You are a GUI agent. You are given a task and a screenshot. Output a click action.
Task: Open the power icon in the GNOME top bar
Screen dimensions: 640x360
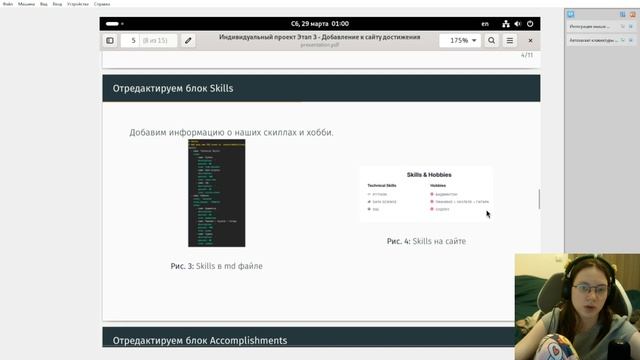pyautogui.click(x=530, y=24)
